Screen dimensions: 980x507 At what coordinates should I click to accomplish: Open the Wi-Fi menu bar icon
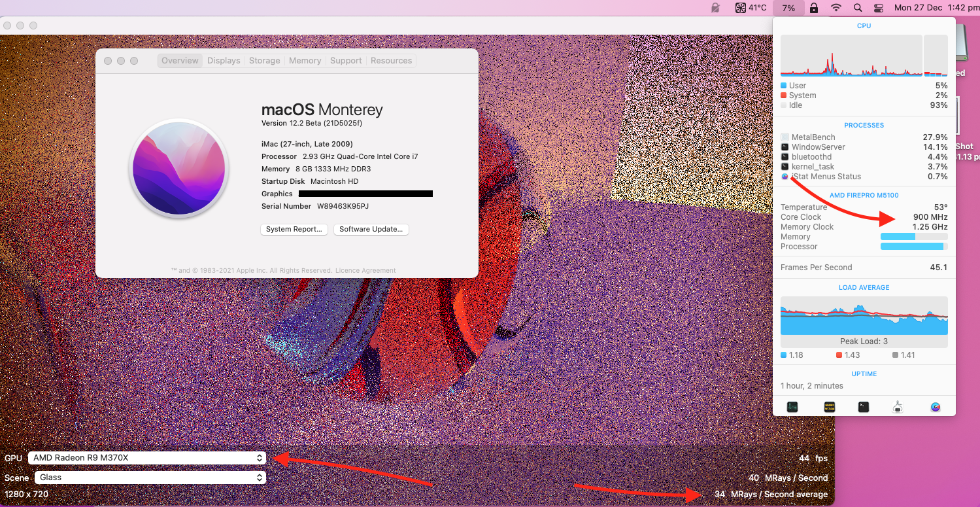click(836, 8)
